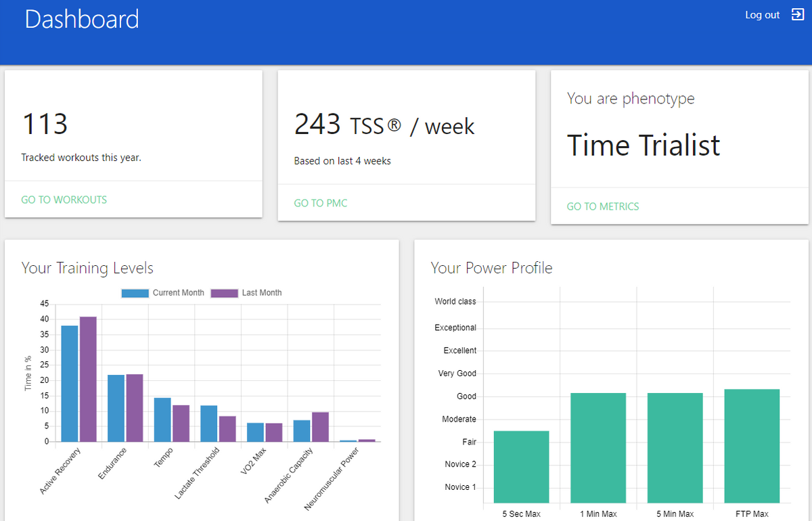Click the Dashboard page title
This screenshot has width=812, height=521.
(81, 19)
